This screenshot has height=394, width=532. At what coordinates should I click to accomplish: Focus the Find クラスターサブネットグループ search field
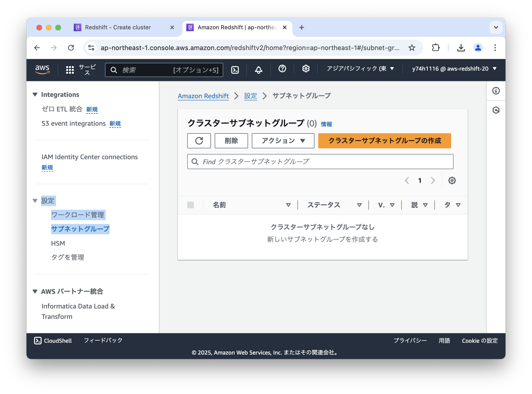[320, 162]
